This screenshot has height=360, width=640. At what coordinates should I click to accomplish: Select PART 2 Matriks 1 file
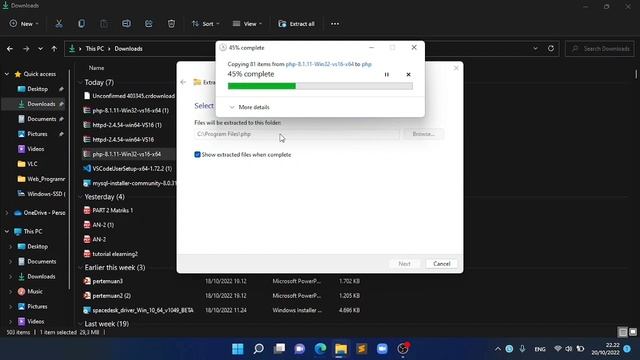pyautogui.click(x=113, y=210)
